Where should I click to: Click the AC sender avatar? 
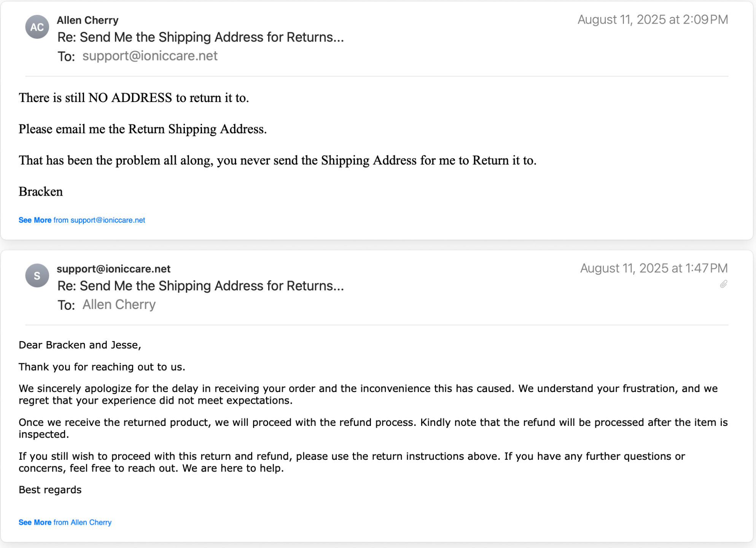tap(37, 27)
